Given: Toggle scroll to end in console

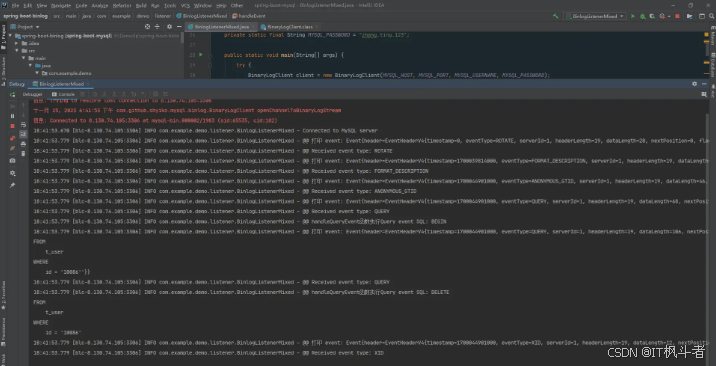Looking at the screenshot, I should coord(23,134).
